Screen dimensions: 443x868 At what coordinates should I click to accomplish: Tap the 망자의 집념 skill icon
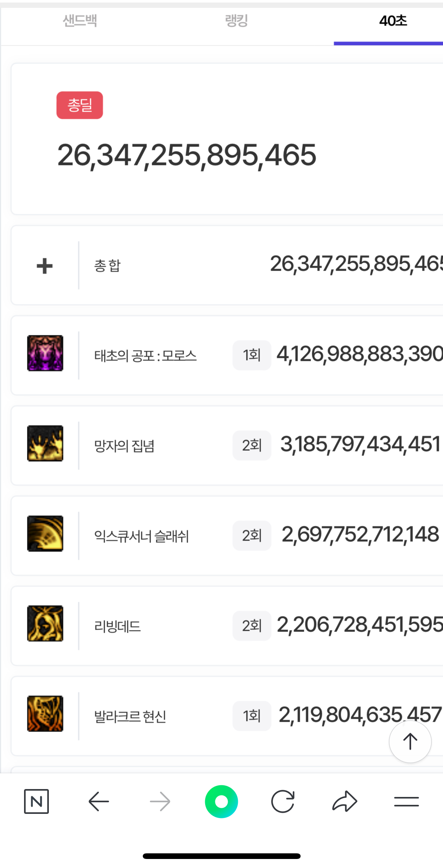(45, 443)
